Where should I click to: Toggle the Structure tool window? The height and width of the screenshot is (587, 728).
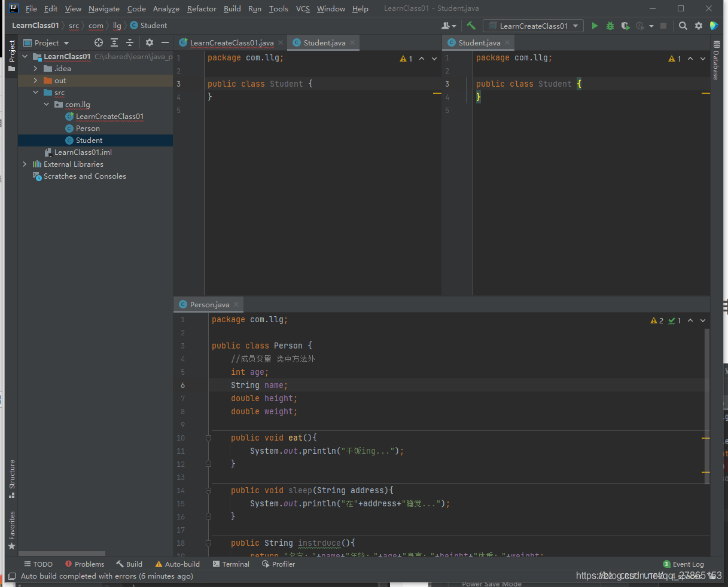coord(12,478)
